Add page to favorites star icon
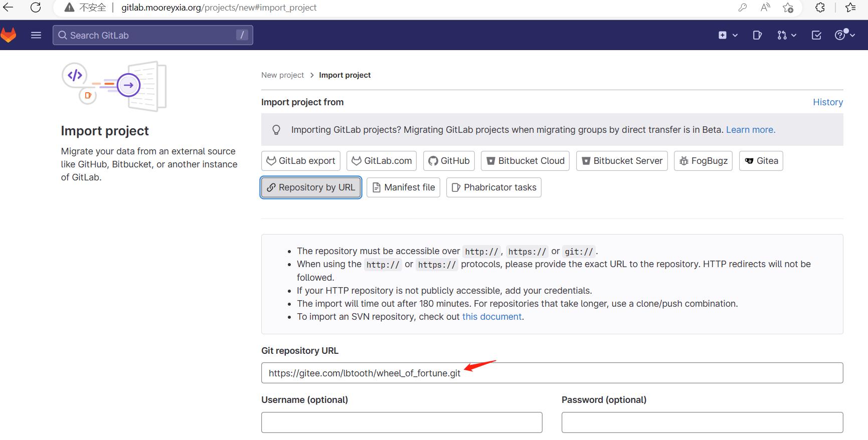 tap(788, 8)
